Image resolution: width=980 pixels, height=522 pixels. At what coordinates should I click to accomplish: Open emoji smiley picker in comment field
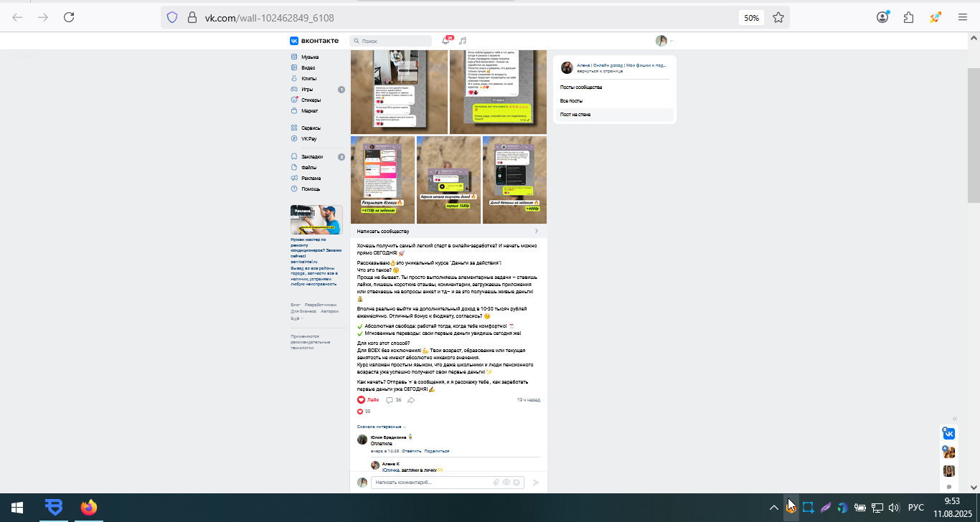coord(517,483)
